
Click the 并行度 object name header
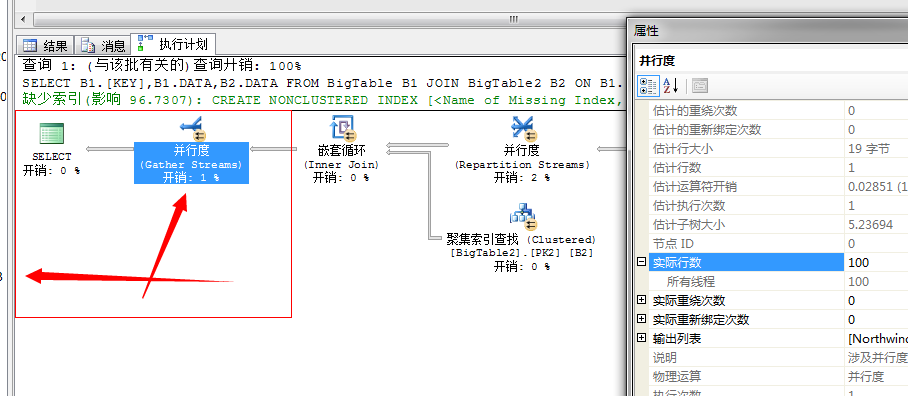657,60
